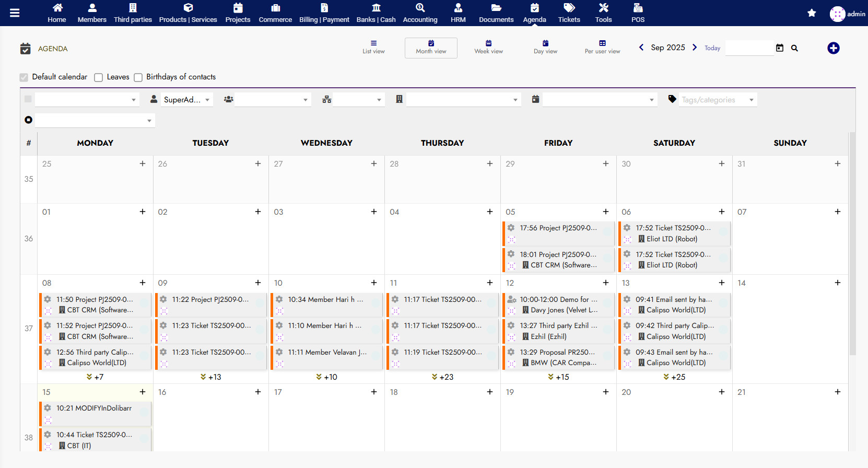Open the Tags/categories dropdown
The image size is (868, 468).
pos(717,100)
